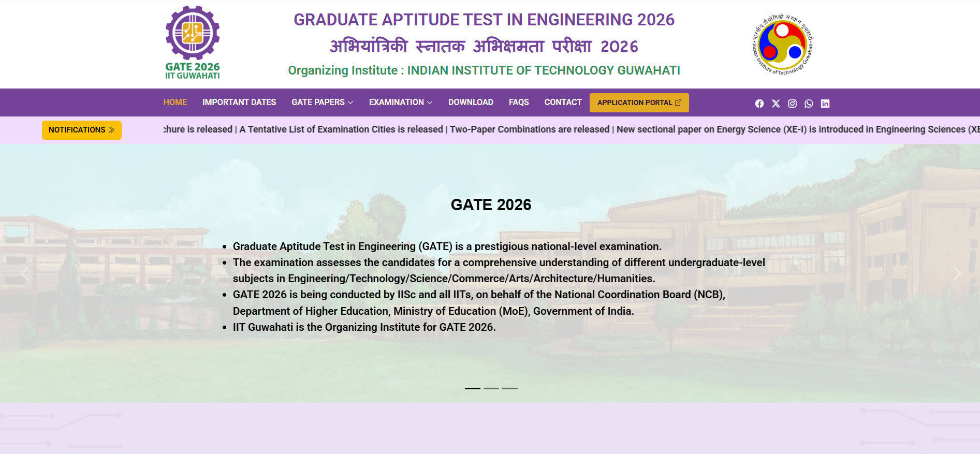
Task: Click 'Two-Paper Combinations are released' ticker notice
Action: pos(530,129)
